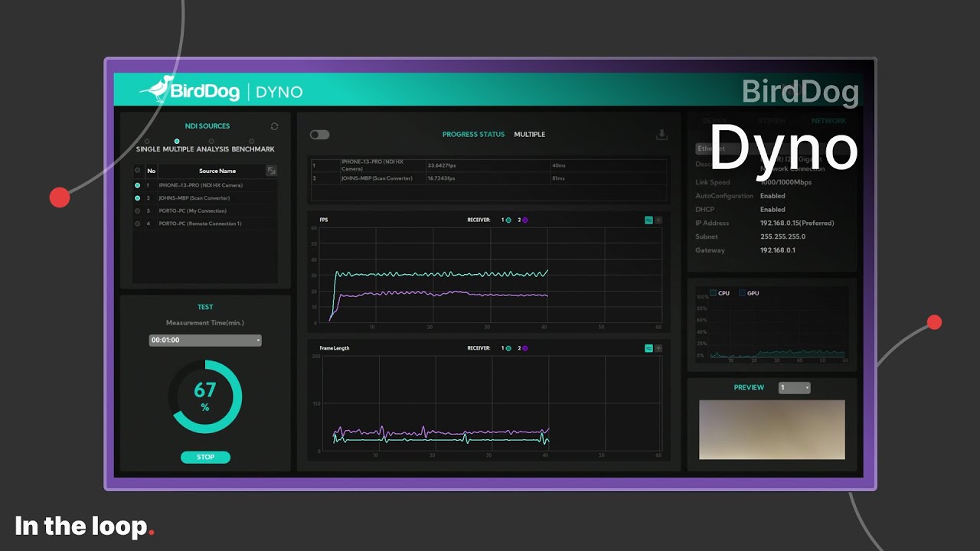Select the IPHONE-13-PRO (NDI HX Camera) source row
The height and width of the screenshot is (551, 980).
205,185
